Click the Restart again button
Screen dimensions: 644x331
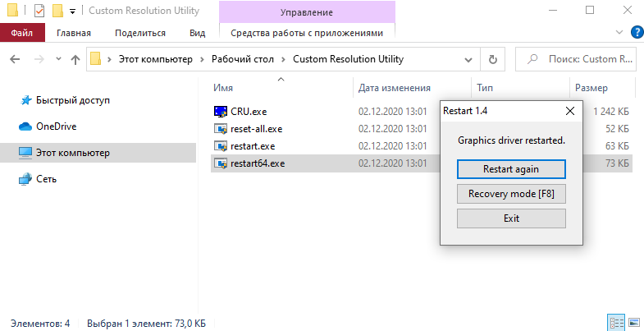[x=511, y=169]
